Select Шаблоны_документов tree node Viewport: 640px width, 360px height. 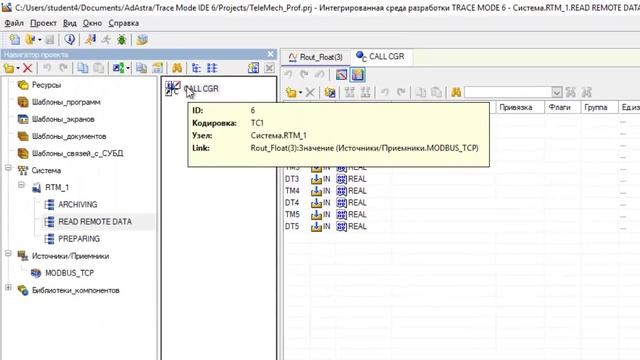69,136
